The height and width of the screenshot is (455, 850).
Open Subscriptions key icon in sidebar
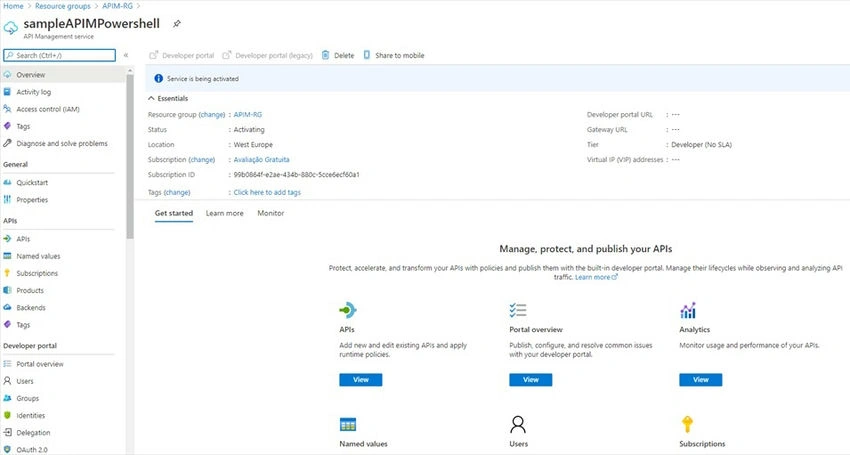[7, 273]
